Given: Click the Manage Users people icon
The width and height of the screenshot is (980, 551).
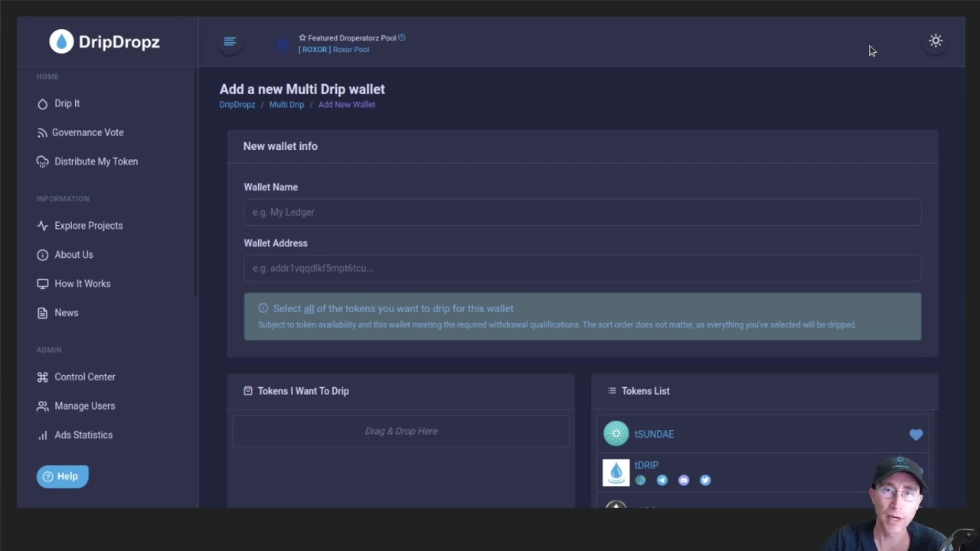Looking at the screenshot, I should pyautogui.click(x=42, y=406).
